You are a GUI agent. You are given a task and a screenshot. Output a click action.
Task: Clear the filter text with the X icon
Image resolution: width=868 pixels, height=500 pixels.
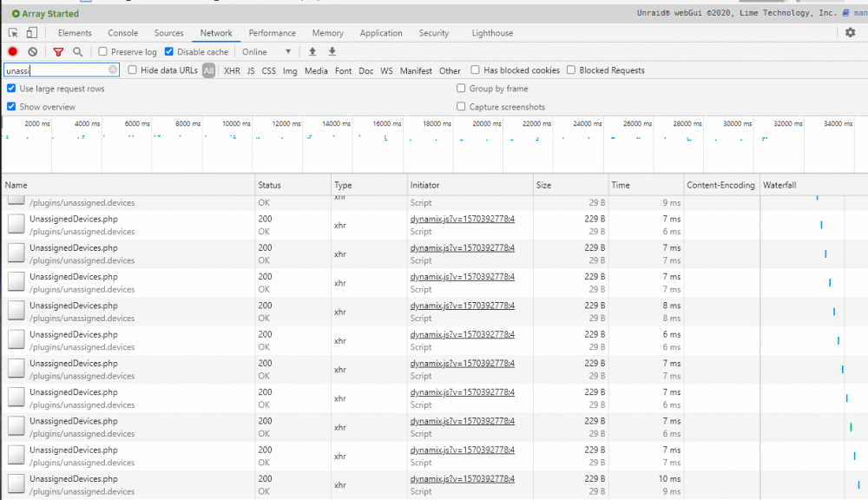pos(113,69)
